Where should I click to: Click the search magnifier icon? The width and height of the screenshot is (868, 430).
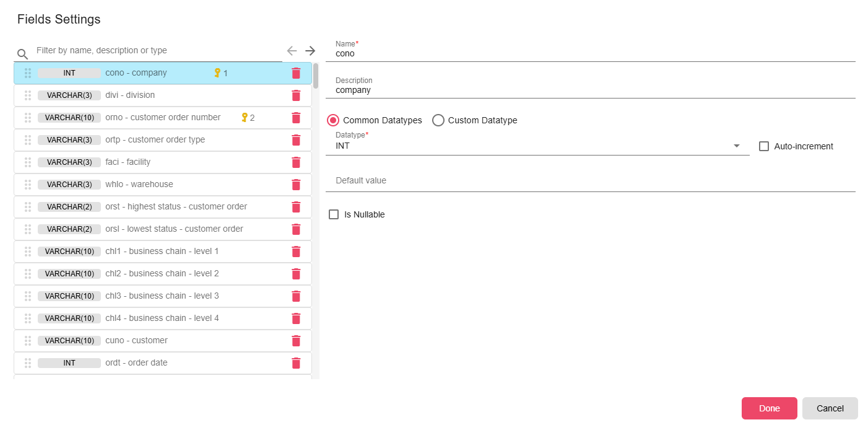23,54
